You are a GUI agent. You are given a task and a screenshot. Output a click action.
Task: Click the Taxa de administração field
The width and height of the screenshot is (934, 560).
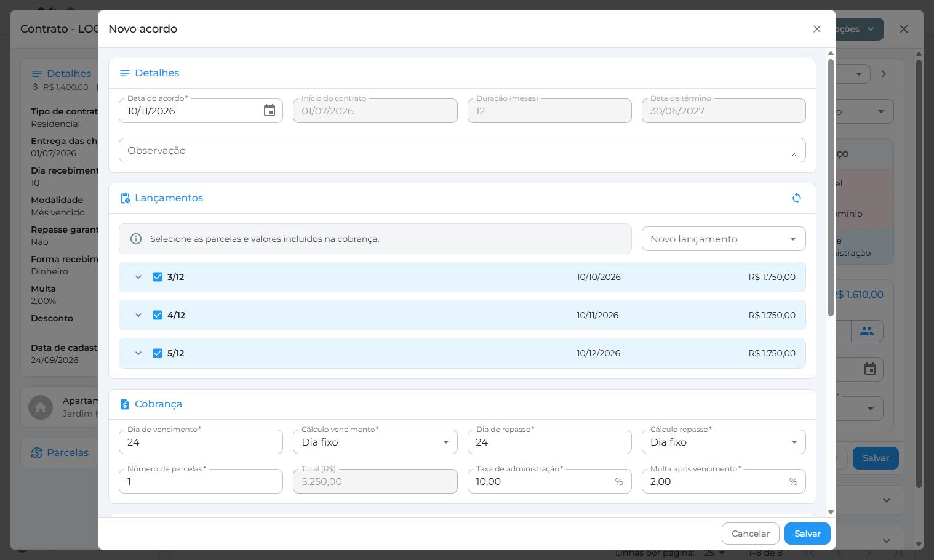[x=549, y=481]
